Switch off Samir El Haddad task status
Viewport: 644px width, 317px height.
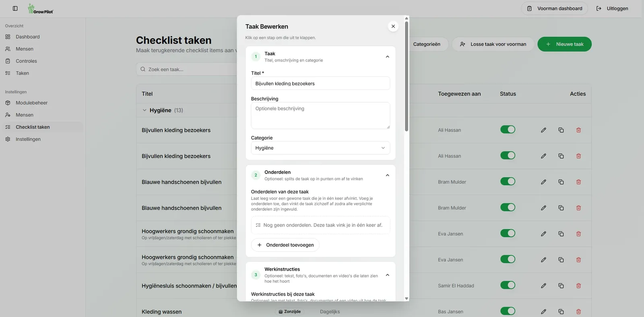tap(508, 285)
